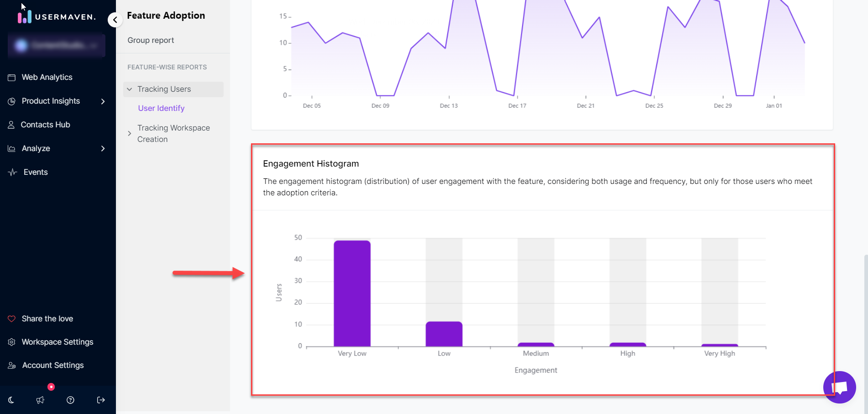Open the Group report
The width and height of the screenshot is (868, 414).
click(x=151, y=40)
